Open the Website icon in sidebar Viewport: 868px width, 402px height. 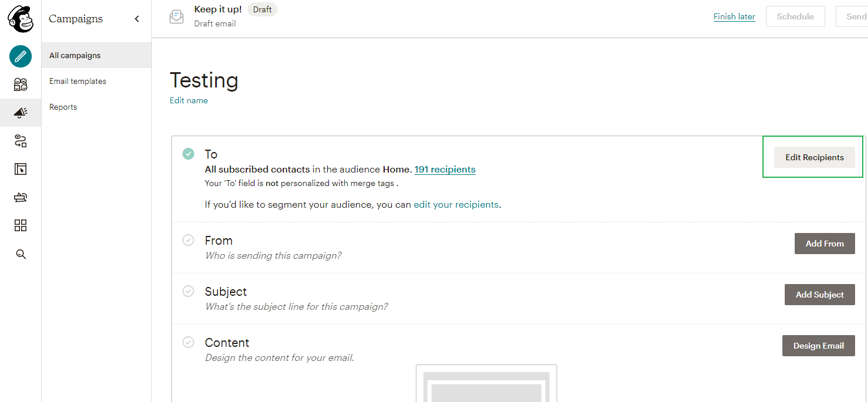click(x=21, y=170)
